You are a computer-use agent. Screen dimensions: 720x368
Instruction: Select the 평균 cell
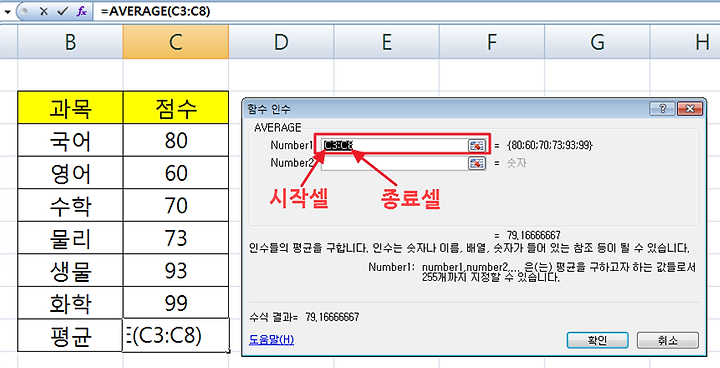tap(70, 335)
